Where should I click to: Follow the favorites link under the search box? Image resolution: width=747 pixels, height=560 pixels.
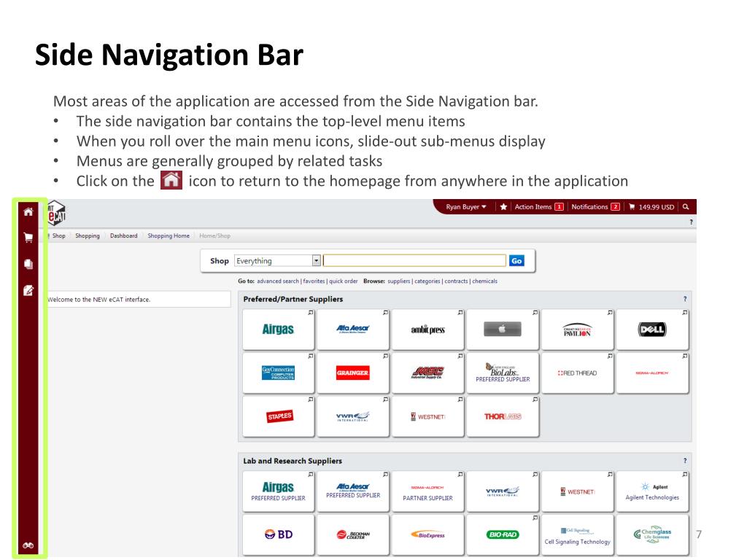[314, 281]
